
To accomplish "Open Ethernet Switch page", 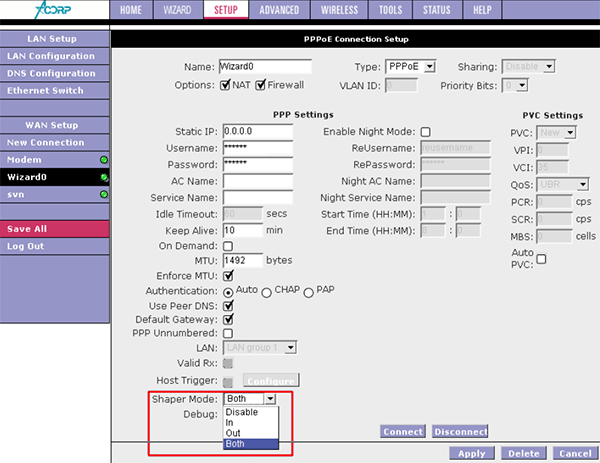I will click(55, 91).
